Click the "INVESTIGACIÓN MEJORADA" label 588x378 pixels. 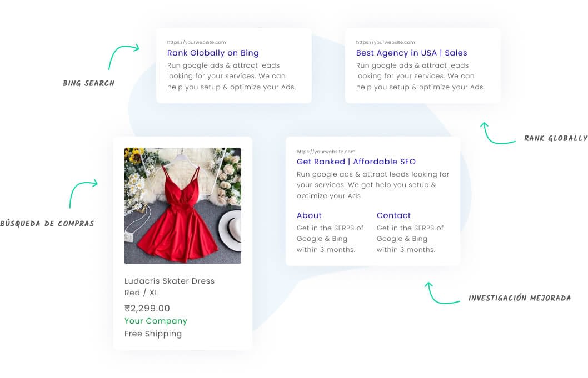point(520,298)
